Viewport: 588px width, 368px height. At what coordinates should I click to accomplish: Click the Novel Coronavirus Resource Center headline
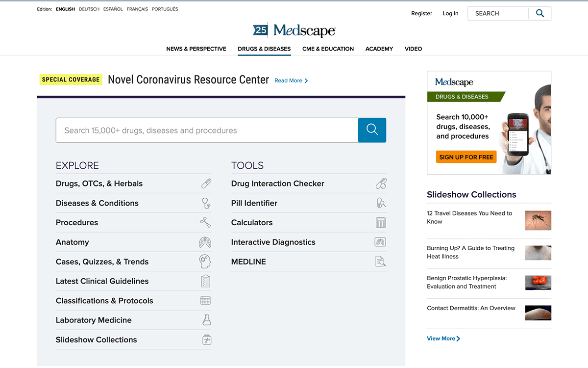tap(188, 79)
